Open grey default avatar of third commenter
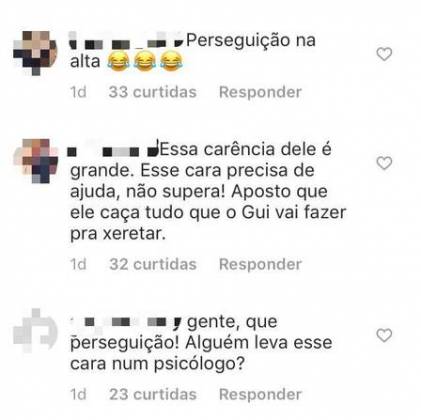 click(35, 331)
